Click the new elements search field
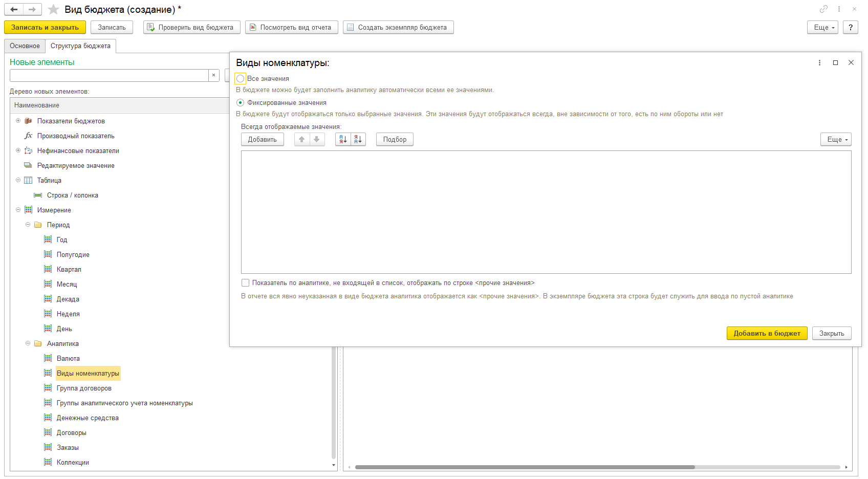 point(109,75)
